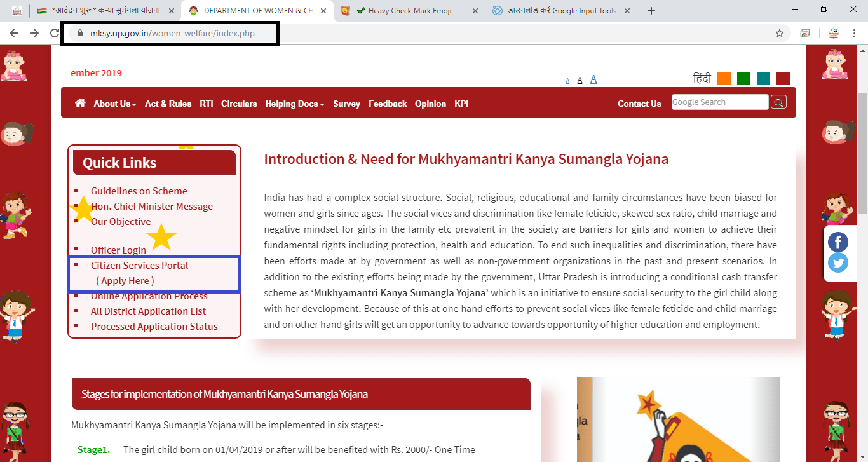Open the KPI menu item
Image resolution: width=868 pixels, height=462 pixels.
[461, 104]
